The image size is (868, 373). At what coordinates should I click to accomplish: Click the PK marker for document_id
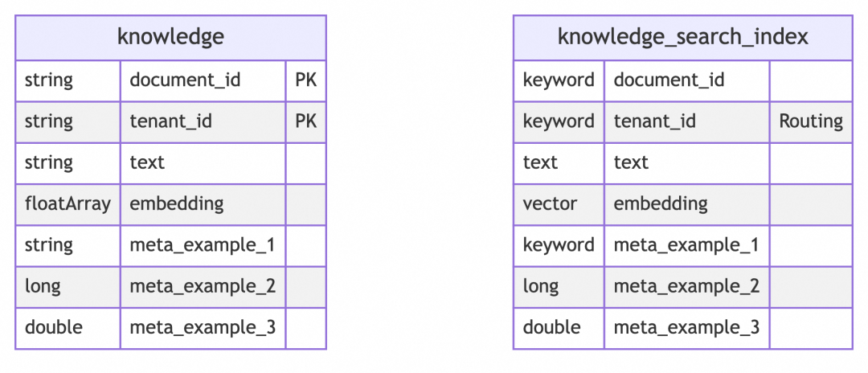pos(305,80)
